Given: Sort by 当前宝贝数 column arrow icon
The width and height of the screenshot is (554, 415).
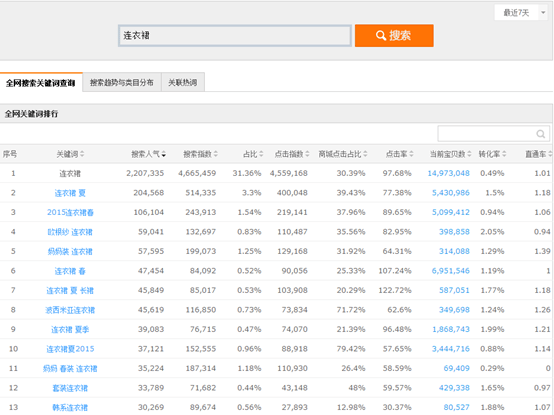Looking at the screenshot, I should (469, 154).
